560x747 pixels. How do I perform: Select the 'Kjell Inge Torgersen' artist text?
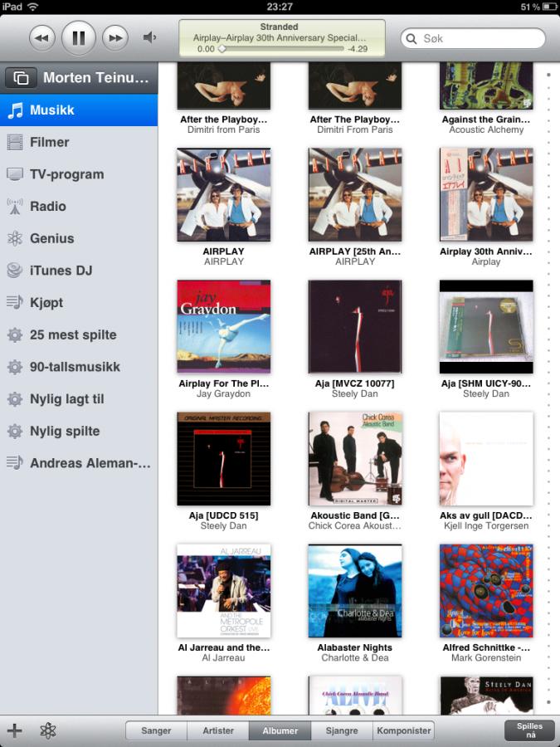[x=486, y=525]
